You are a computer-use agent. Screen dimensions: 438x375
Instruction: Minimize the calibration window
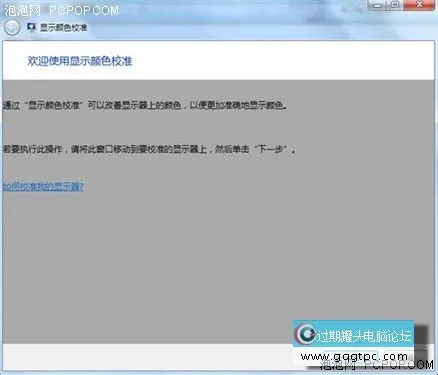tap(378, 5)
